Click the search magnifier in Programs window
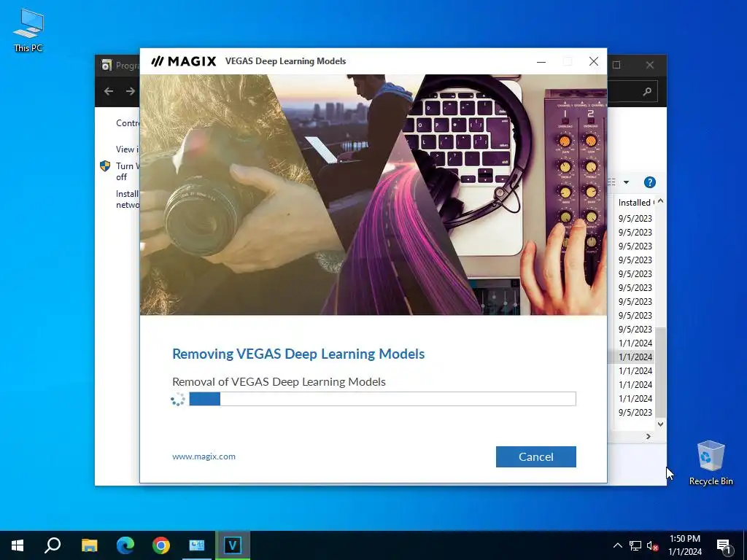Screen dimensions: 747x560 pyautogui.click(x=647, y=91)
